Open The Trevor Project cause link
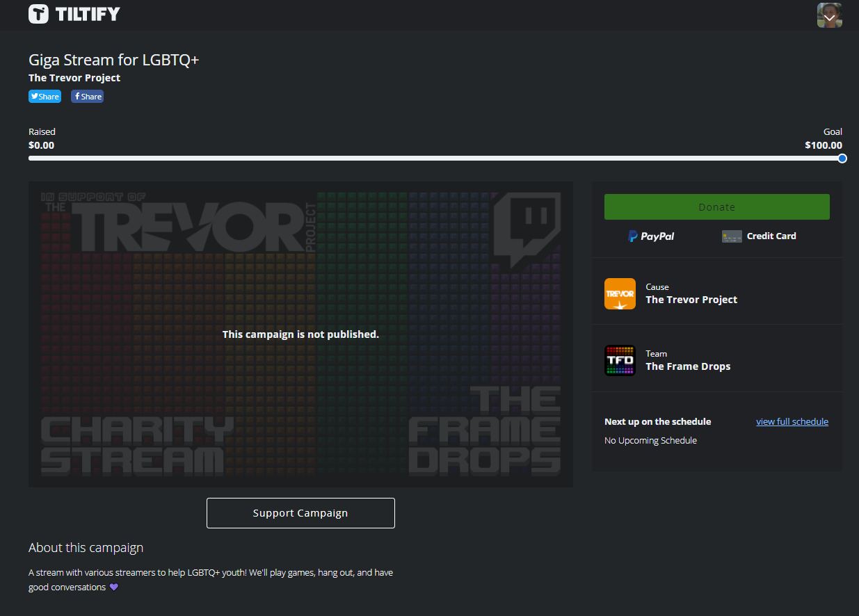The image size is (859, 616). coord(691,300)
